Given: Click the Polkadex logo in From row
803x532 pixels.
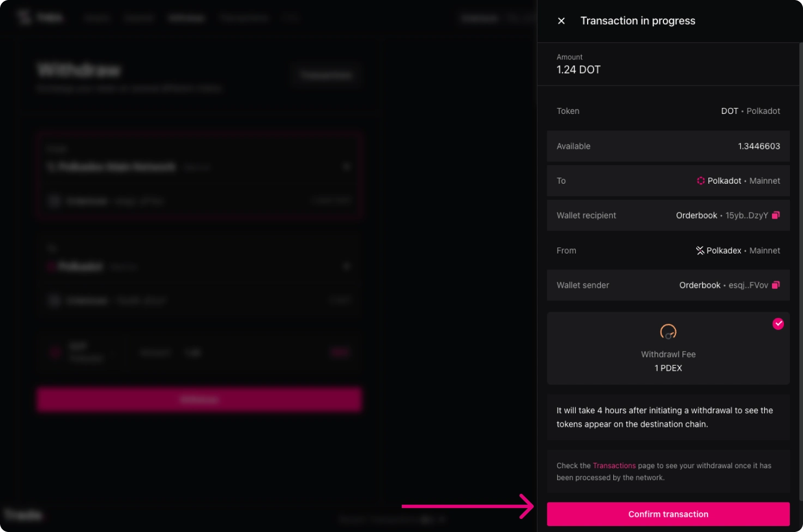Looking at the screenshot, I should [x=700, y=251].
